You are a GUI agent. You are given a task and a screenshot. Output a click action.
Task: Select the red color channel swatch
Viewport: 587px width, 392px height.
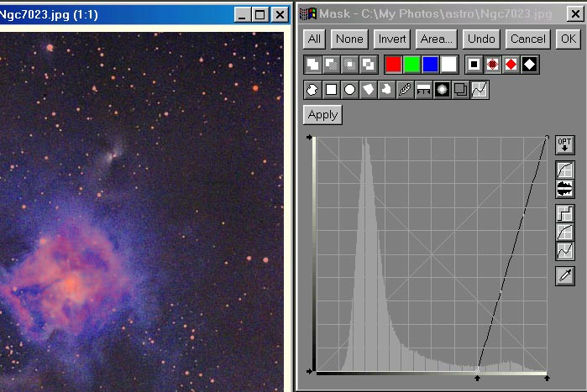393,64
